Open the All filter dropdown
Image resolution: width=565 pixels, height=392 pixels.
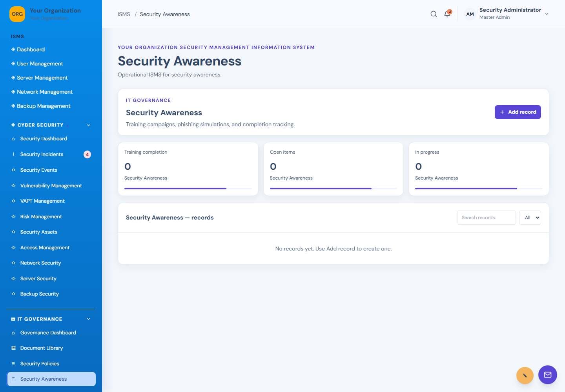click(x=530, y=218)
